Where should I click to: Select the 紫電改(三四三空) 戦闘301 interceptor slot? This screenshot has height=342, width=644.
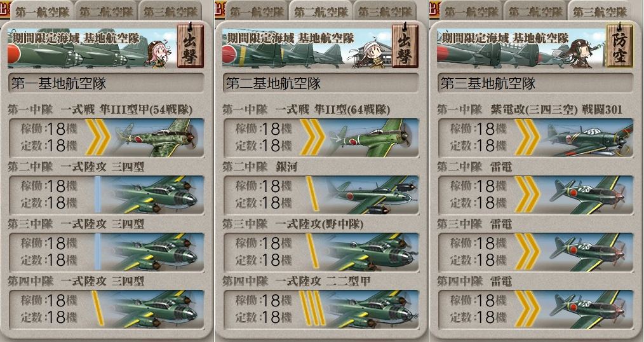point(535,138)
